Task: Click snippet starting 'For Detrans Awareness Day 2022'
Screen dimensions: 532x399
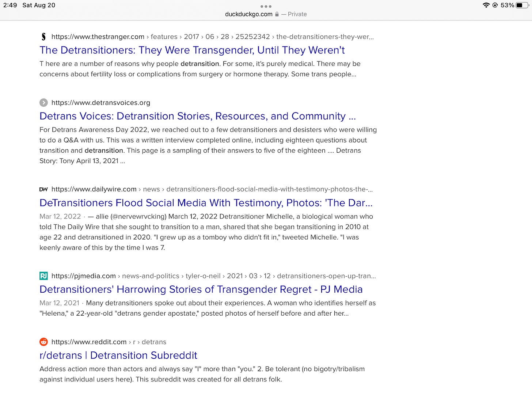Action: (208, 145)
